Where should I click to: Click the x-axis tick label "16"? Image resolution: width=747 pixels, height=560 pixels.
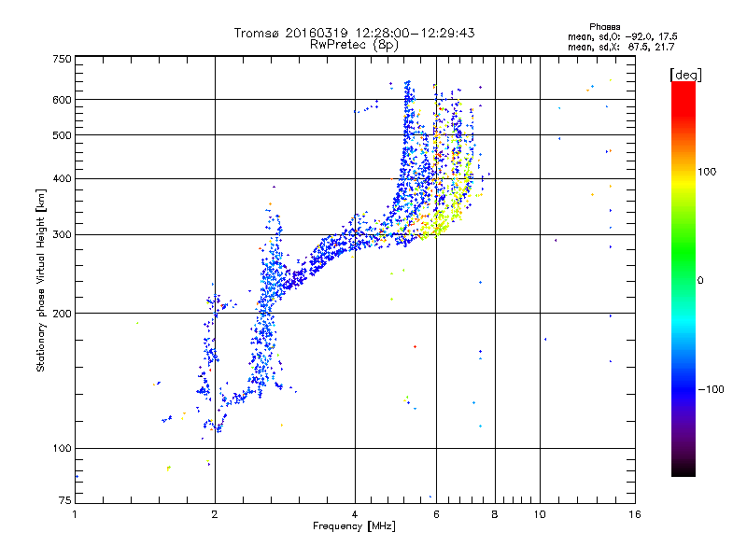[x=635, y=514]
